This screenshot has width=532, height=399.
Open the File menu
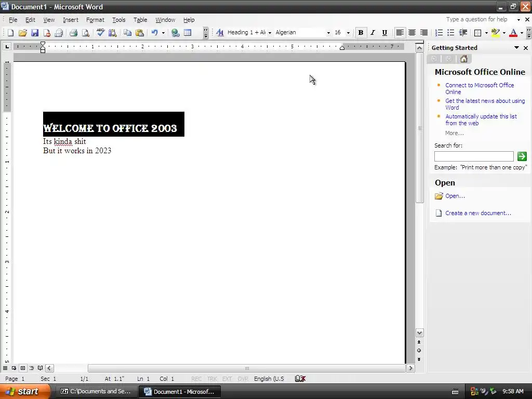click(x=13, y=20)
